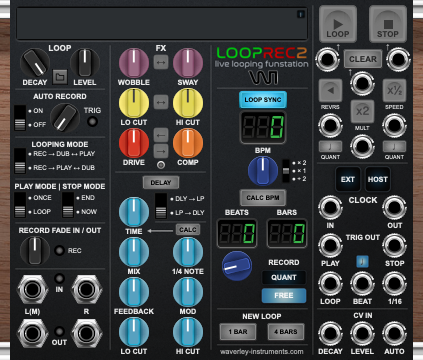Click the small round button below the DRIVE/COMP arrows
This screenshot has height=360, width=423.
pos(161,165)
